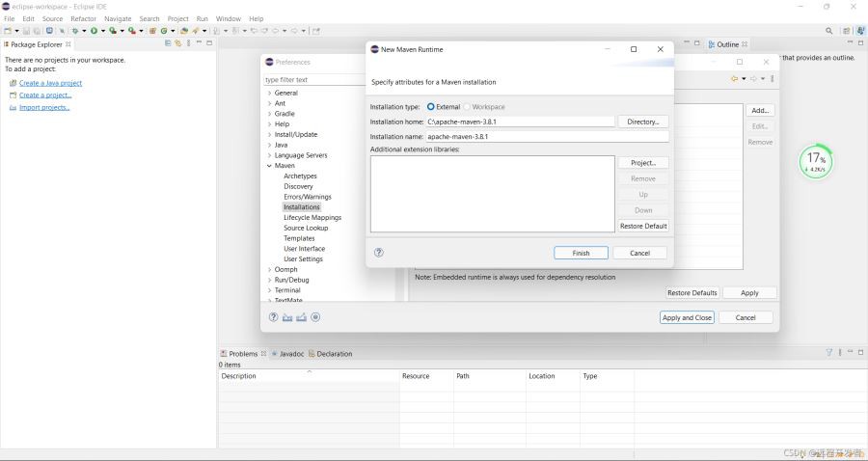Collapse All in Package Explorer
Screen dimensions: 868x461
(x=168, y=43)
